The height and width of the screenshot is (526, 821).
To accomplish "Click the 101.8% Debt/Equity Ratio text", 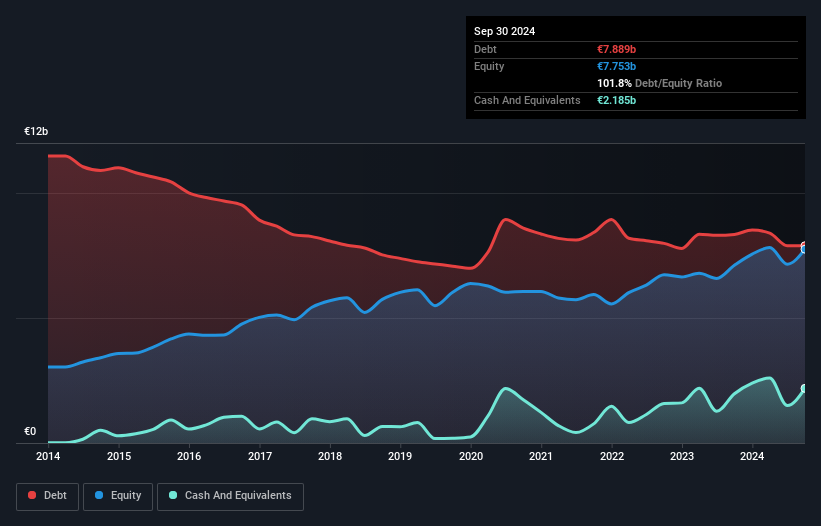I will [x=659, y=83].
